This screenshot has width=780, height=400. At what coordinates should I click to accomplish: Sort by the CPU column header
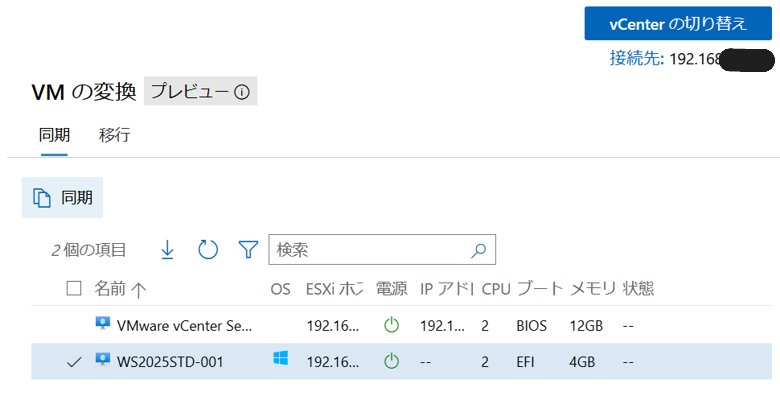[x=495, y=288]
